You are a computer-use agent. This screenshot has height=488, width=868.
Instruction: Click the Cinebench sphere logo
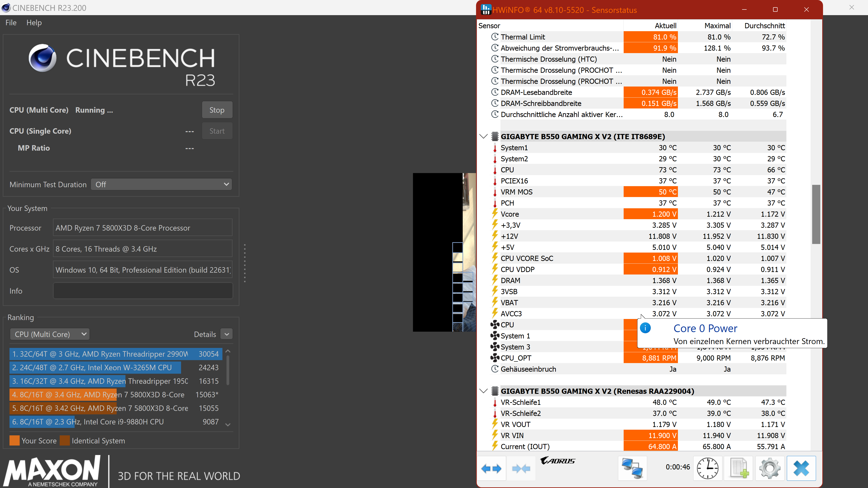pos(42,58)
